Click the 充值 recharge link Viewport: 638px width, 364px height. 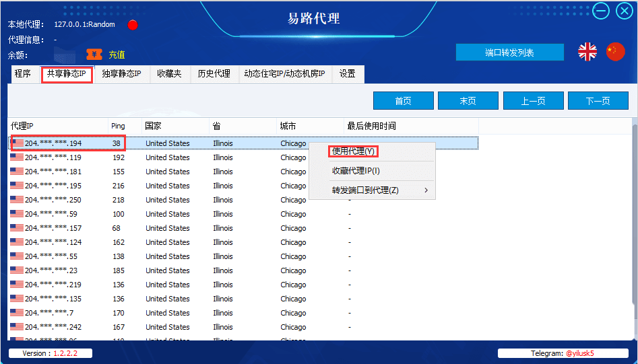click(117, 54)
